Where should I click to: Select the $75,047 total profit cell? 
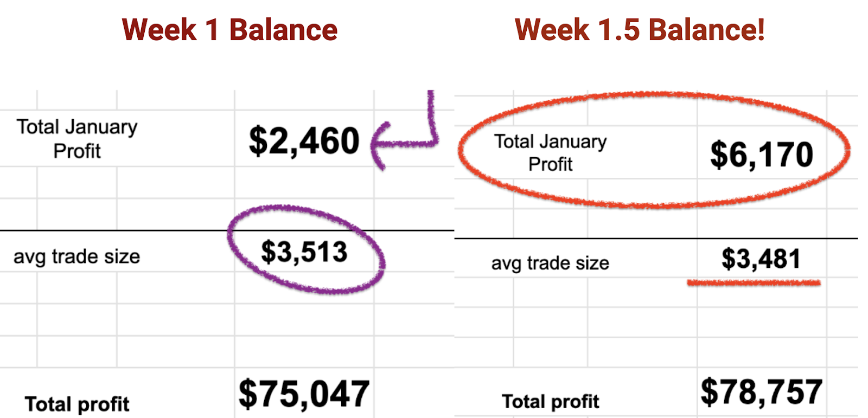pos(304,394)
